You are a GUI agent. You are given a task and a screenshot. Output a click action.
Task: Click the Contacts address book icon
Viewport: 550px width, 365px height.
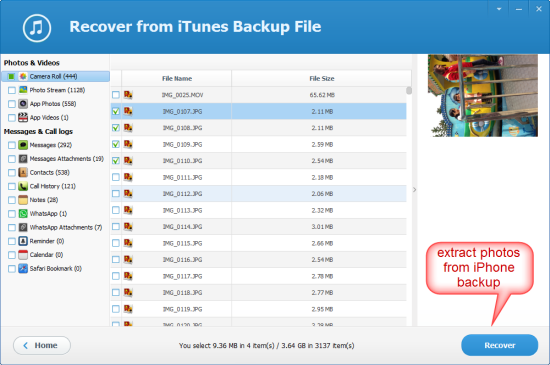point(23,173)
